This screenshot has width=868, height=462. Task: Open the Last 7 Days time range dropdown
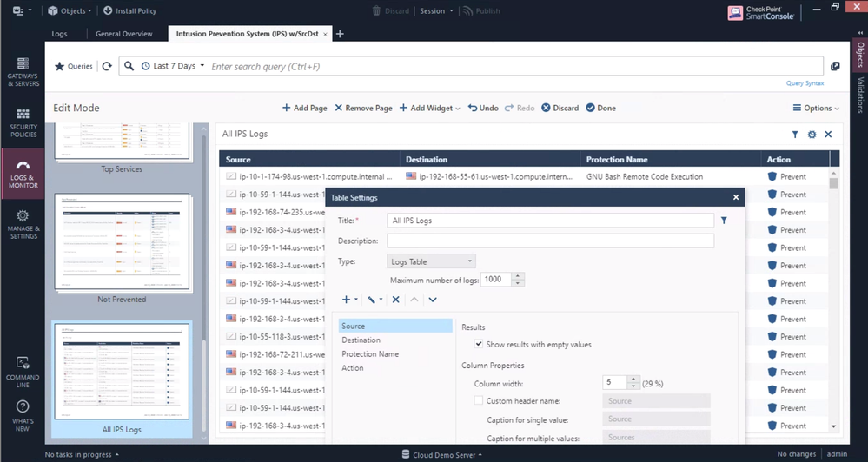coord(173,66)
